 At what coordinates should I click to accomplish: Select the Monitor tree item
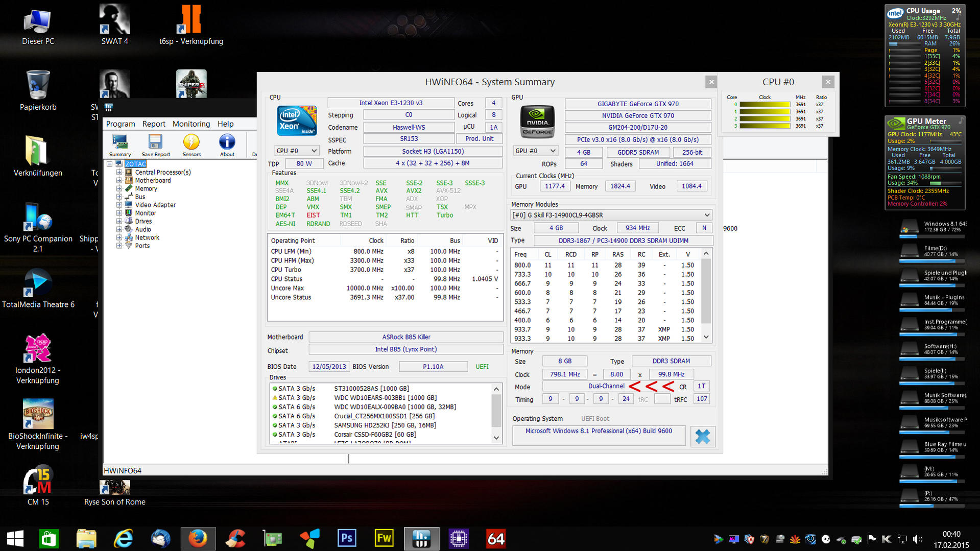146,213
